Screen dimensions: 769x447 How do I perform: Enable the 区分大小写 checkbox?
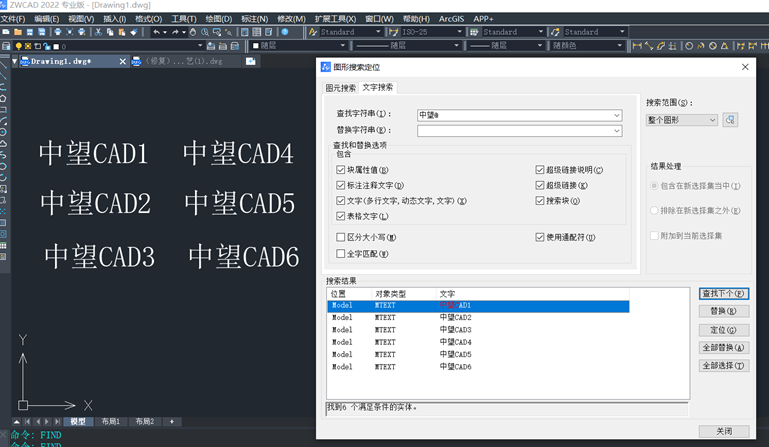(x=341, y=237)
